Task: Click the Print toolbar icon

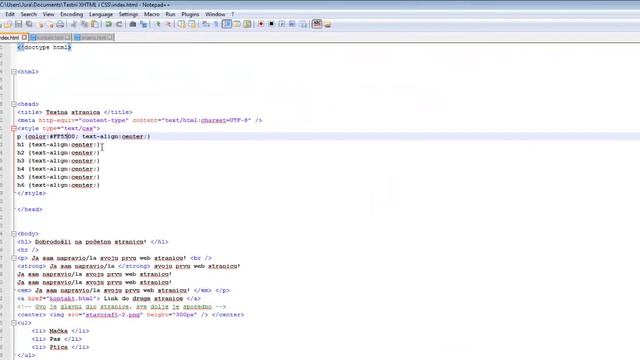Action: tap(60, 24)
